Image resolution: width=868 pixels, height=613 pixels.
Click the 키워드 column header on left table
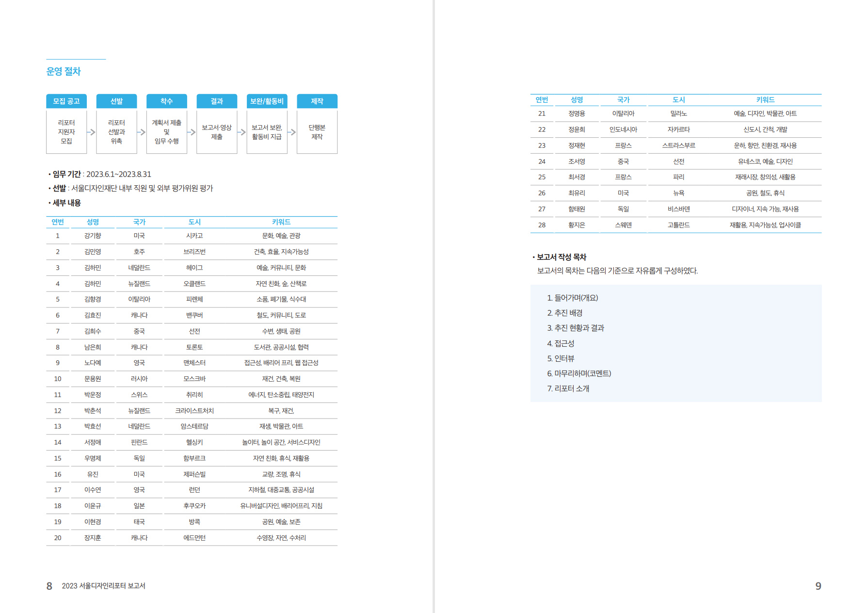click(281, 222)
